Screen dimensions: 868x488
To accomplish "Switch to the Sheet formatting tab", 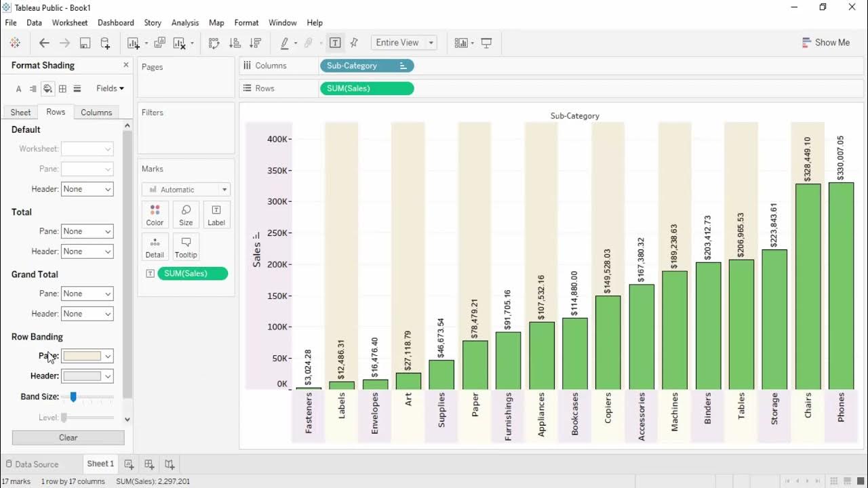I will tap(20, 113).
